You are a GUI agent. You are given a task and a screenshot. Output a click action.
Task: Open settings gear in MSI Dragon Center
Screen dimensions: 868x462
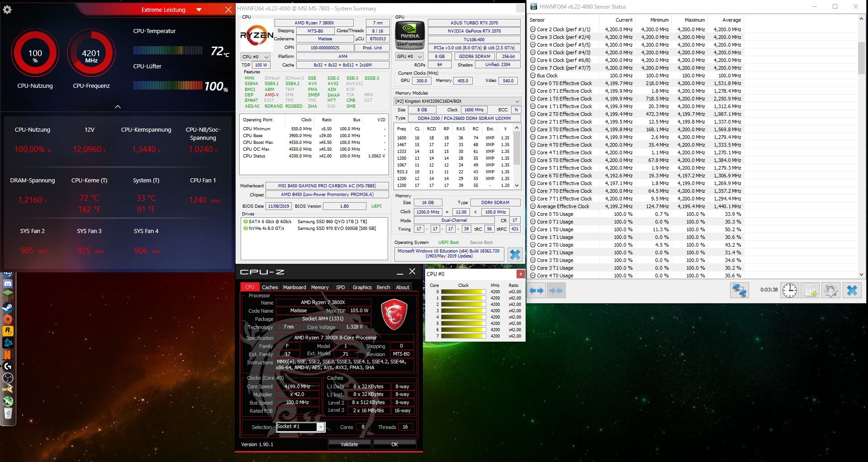click(7, 10)
